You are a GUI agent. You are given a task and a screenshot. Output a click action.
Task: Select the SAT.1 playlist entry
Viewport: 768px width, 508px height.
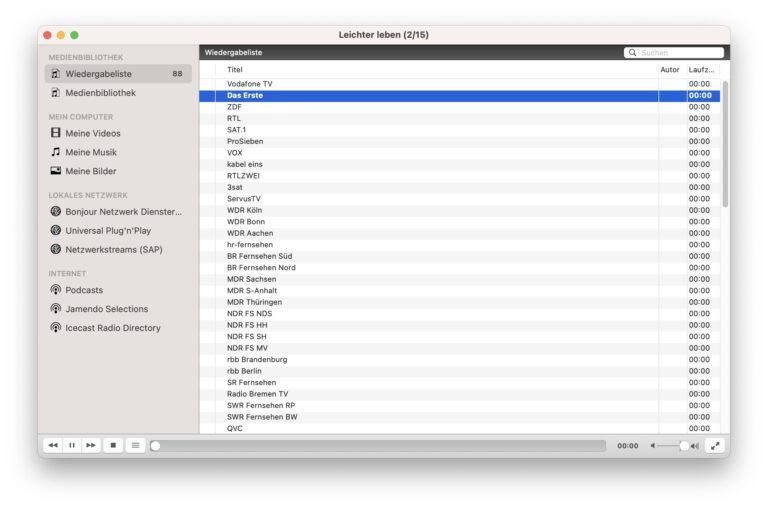[x=459, y=130]
